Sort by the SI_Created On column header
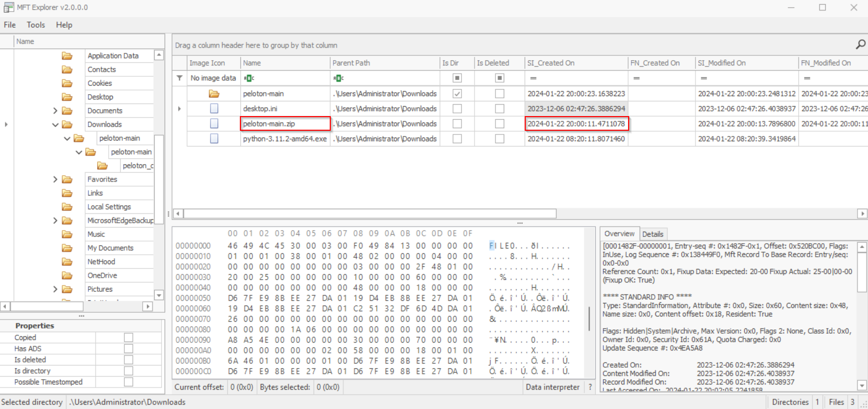Image resolution: width=868 pixels, height=409 pixels. click(576, 63)
